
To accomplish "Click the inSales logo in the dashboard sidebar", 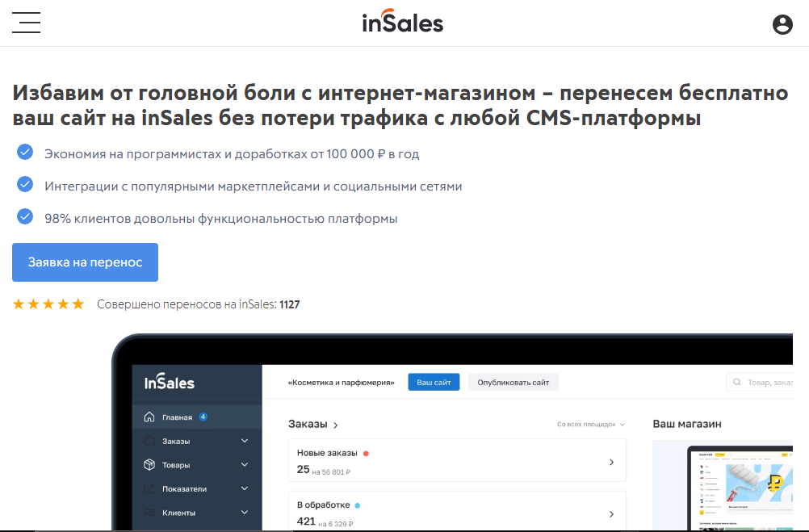I will click(170, 382).
